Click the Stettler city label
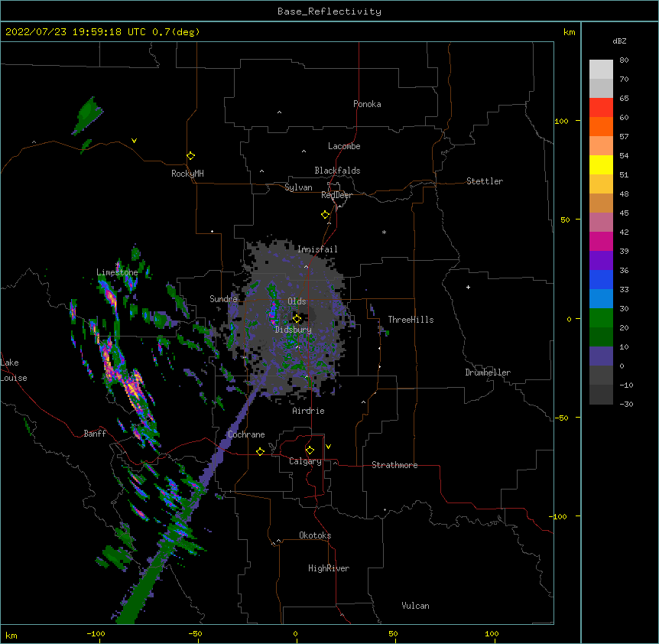Viewport: 659px width, 644px height. pos(485,181)
